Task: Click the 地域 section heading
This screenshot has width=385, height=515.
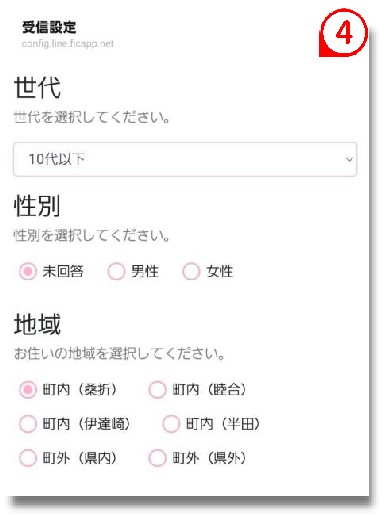Action: click(x=37, y=324)
